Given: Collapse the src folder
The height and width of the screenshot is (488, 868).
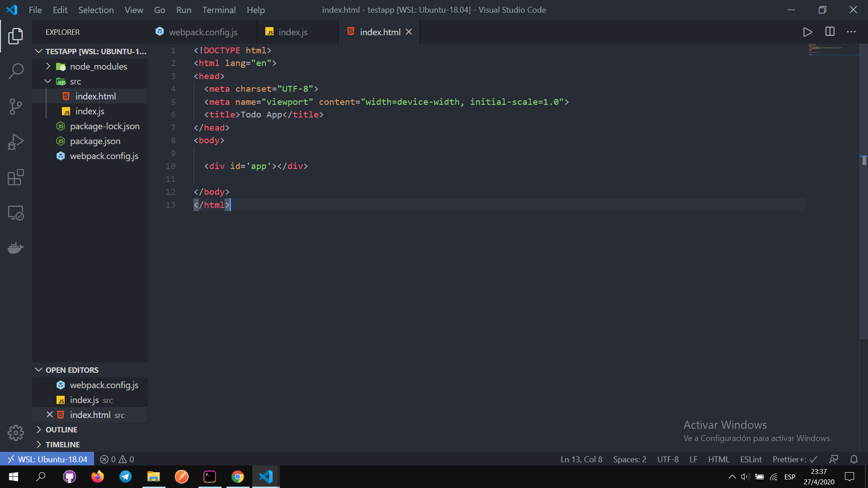Looking at the screenshot, I should coord(48,81).
